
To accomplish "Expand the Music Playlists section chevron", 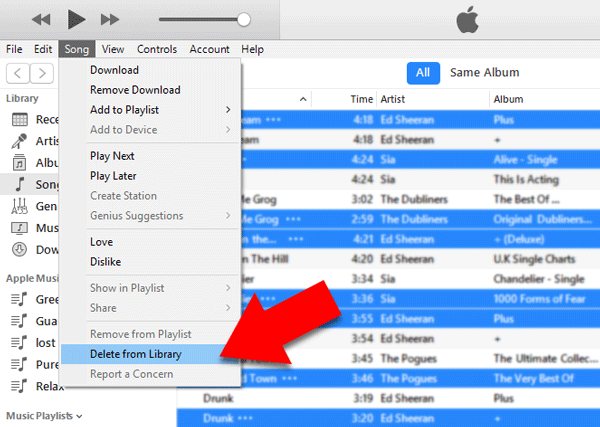I will click(x=79, y=416).
